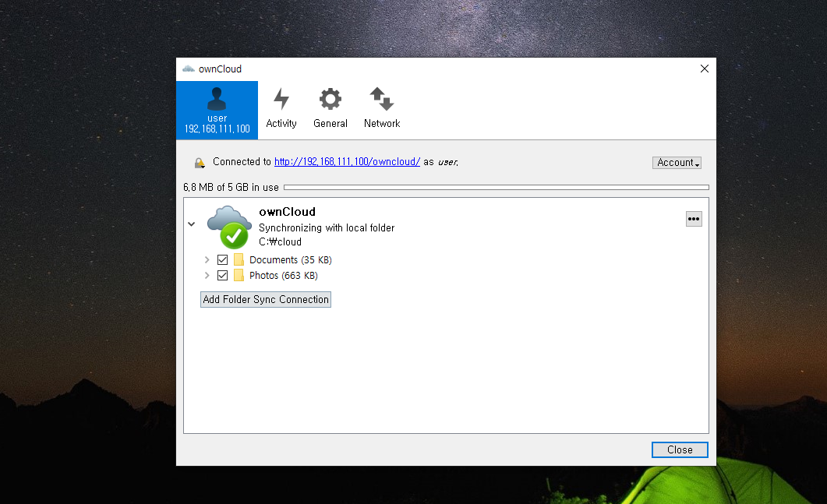This screenshot has height=504, width=827.
Task: Select the Photos (663 KB) row text
Action: point(284,276)
